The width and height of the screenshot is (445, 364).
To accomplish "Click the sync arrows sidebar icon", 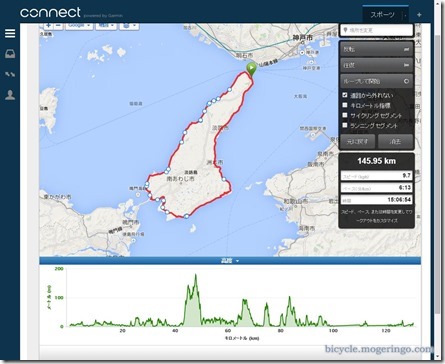I will (x=10, y=74).
